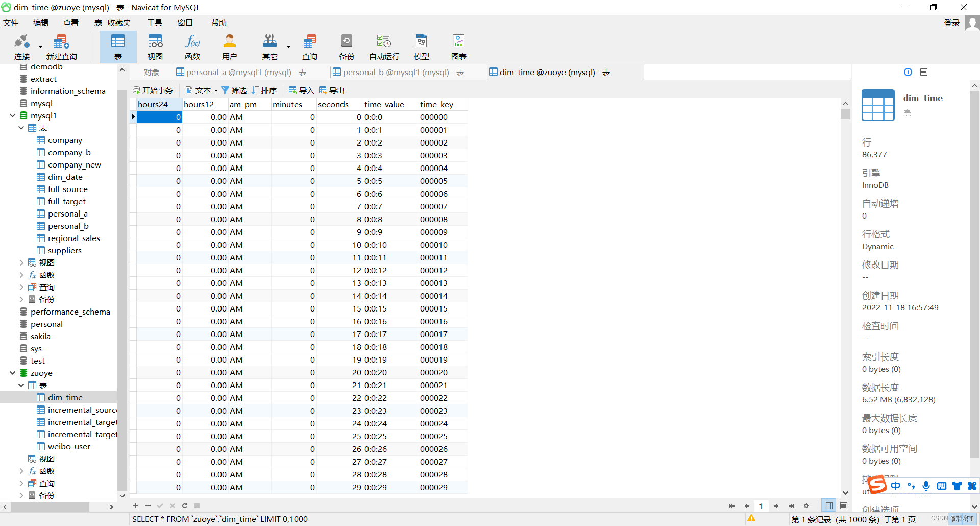Open the 工具 menu
This screenshot has width=980, height=526.
click(x=155, y=22)
